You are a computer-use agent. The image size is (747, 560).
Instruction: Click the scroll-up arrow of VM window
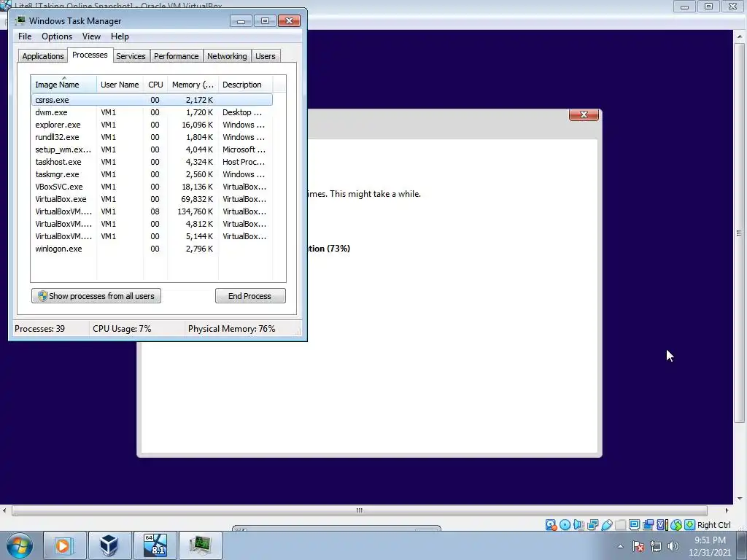pyautogui.click(x=740, y=36)
